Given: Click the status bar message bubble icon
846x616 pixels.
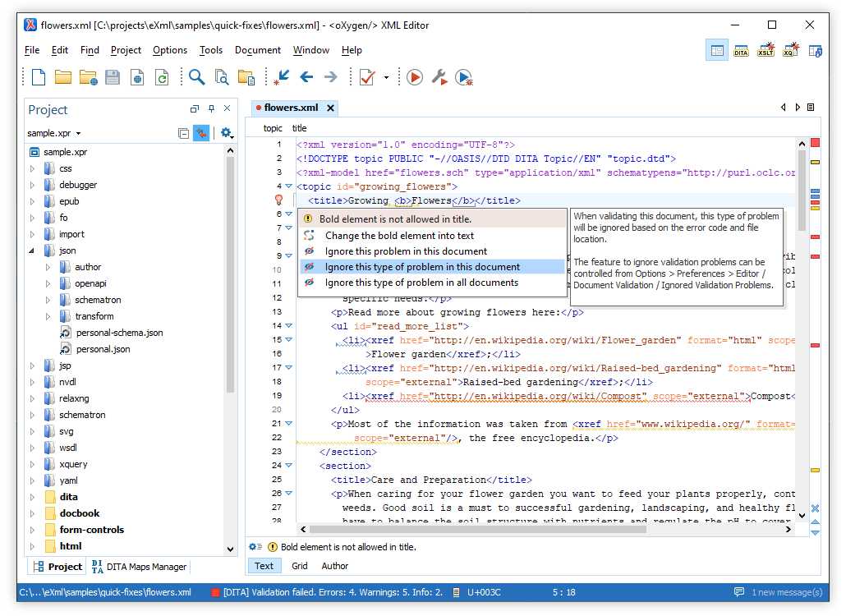Looking at the screenshot, I should pyautogui.click(x=739, y=592).
